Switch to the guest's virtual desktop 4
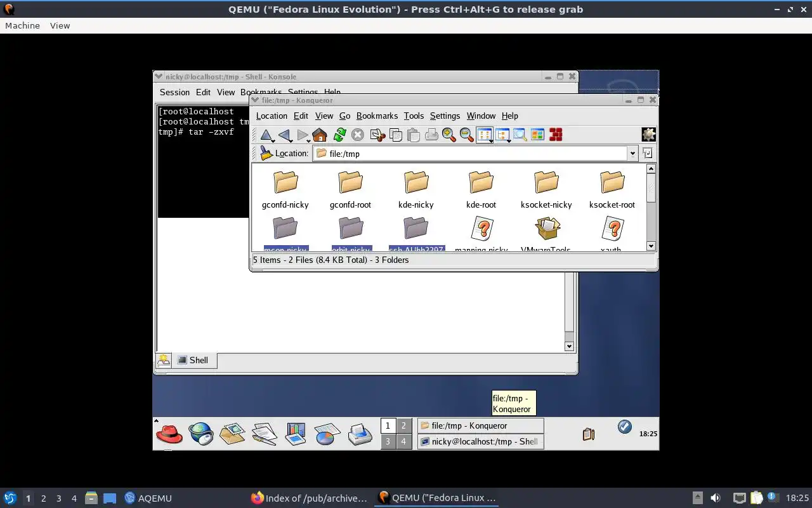Screen dimensions: 812x508 click(403, 441)
